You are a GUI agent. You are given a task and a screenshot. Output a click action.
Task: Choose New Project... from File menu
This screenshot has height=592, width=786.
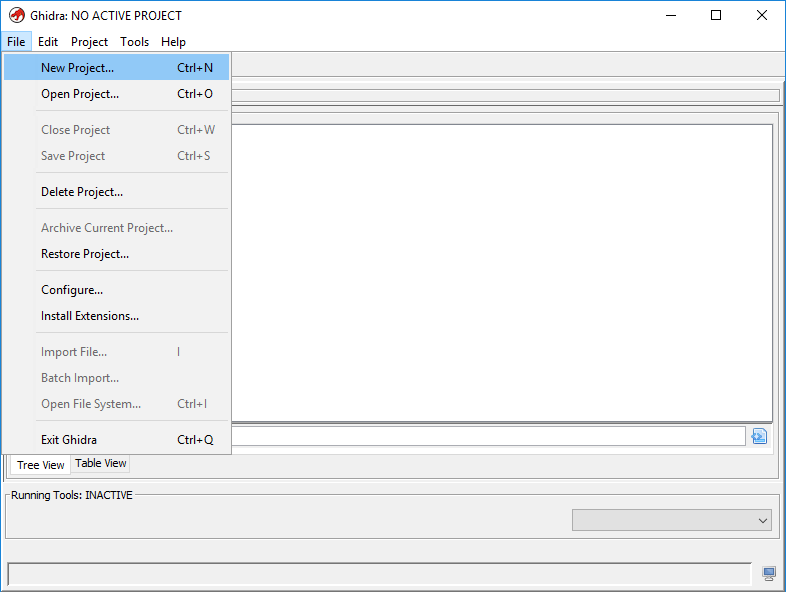pos(116,68)
